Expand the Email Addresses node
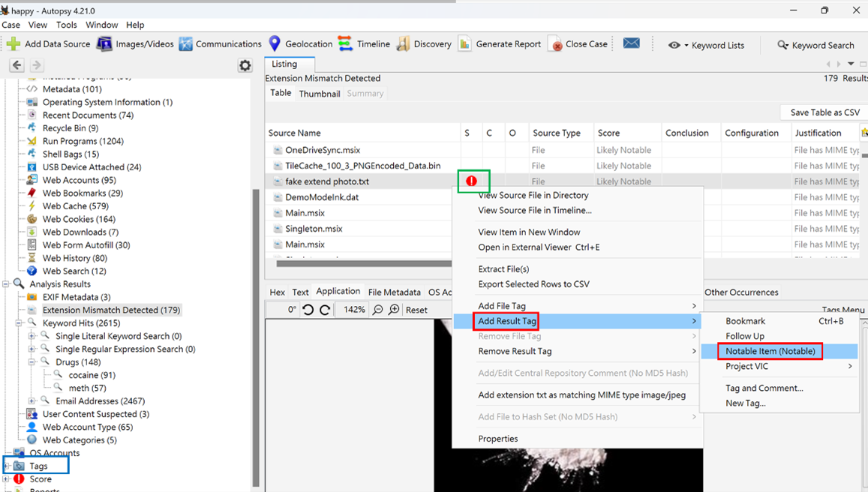 point(32,400)
